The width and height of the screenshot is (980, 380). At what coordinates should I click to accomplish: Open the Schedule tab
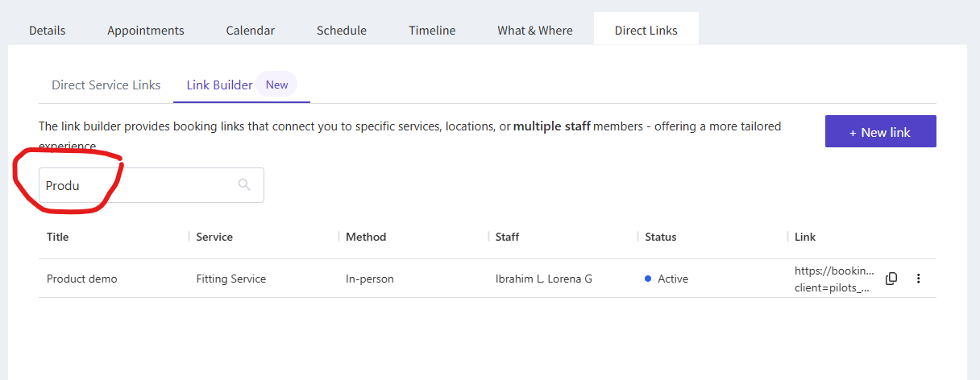[342, 31]
